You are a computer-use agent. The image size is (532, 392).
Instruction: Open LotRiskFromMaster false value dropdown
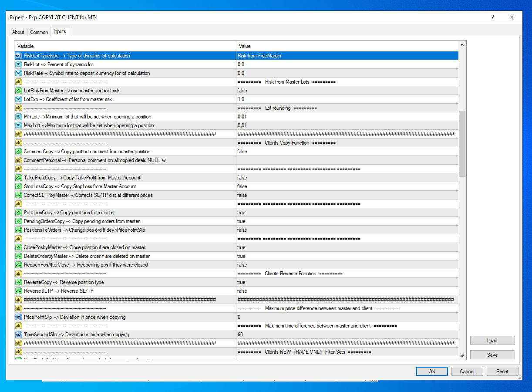click(x=347, y=91)
